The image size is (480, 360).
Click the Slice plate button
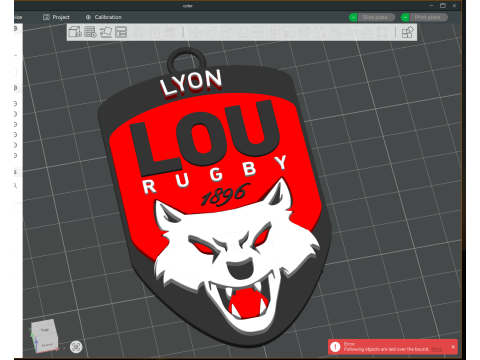[x=376, y=17]
